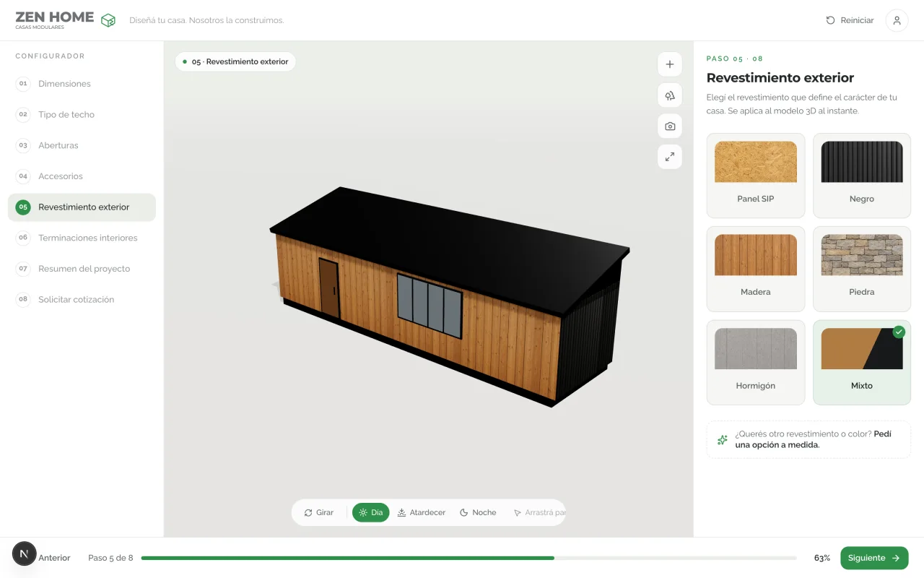Screen dimensions: 924x578
Task: Go to step 03 Aberturas
Action: click(x=82, y=145)
